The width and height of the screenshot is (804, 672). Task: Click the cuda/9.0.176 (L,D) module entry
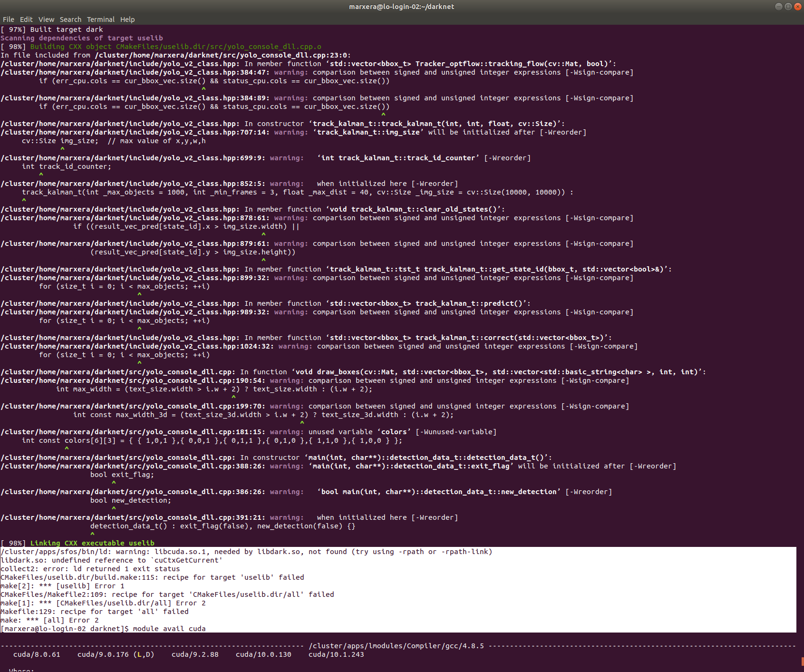116,654
